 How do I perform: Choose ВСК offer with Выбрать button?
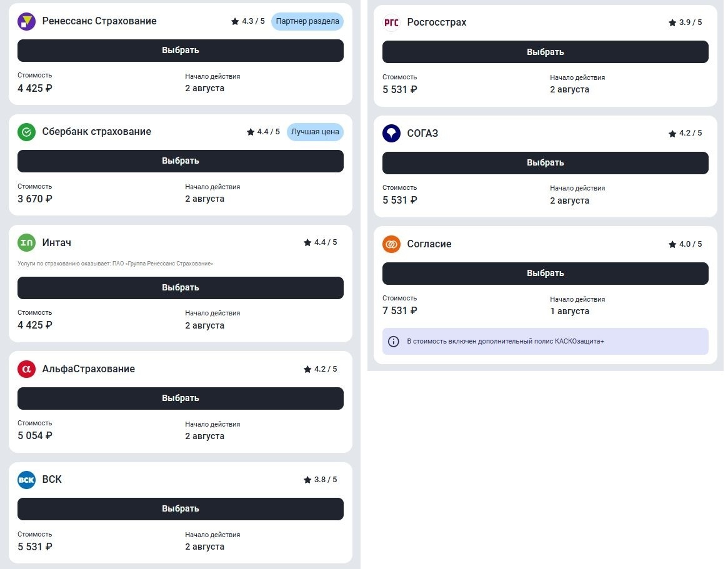(x=180, y=509)
